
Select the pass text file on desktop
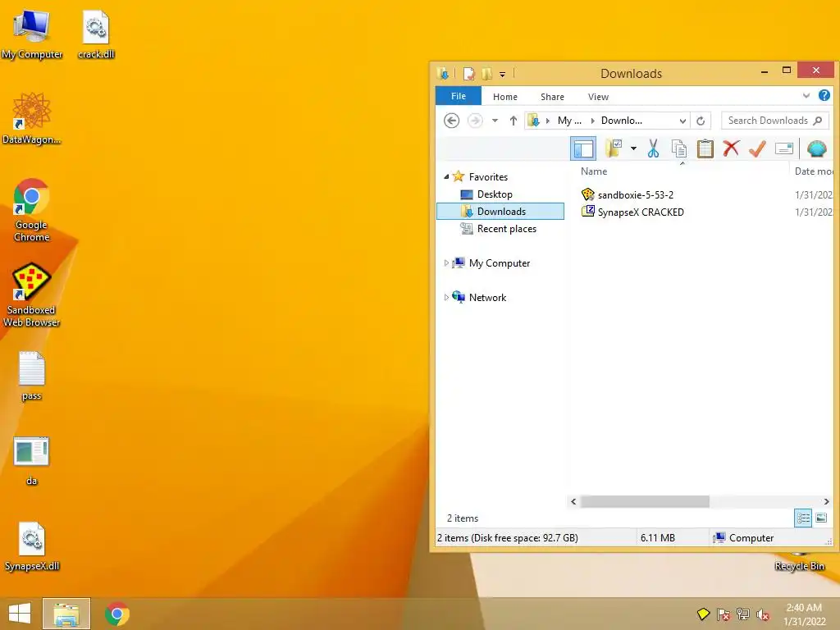pos(32,376)
